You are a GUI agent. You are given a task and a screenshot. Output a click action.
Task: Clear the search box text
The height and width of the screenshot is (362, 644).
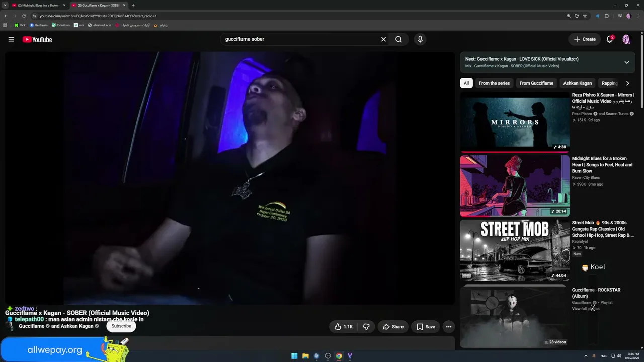pyautogui.click(x=383, y=39)
